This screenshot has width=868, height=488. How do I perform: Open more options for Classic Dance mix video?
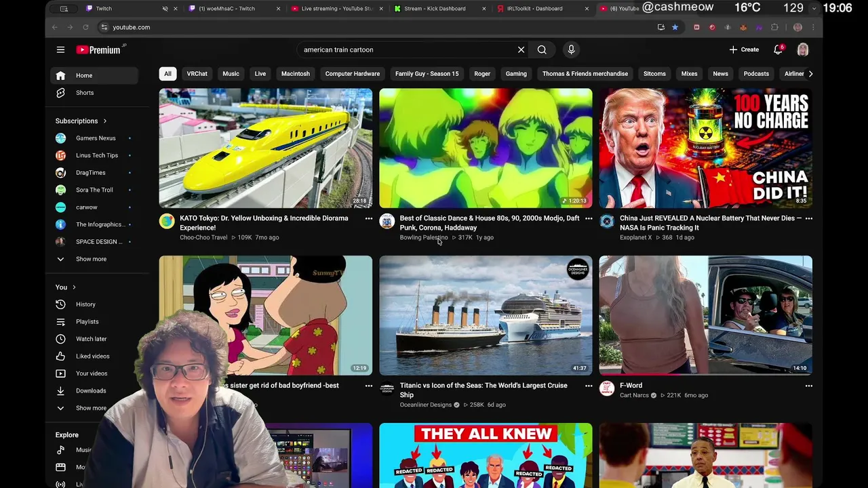[589, 218]
